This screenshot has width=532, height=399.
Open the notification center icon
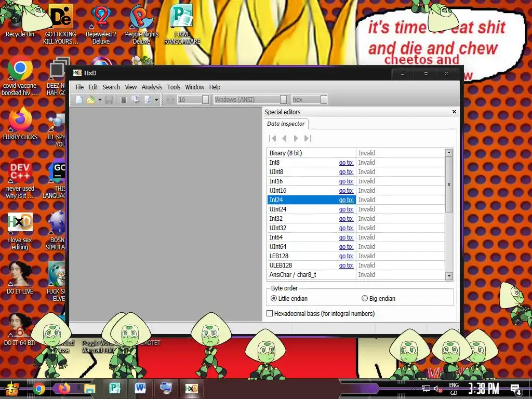tap(516, 389)
